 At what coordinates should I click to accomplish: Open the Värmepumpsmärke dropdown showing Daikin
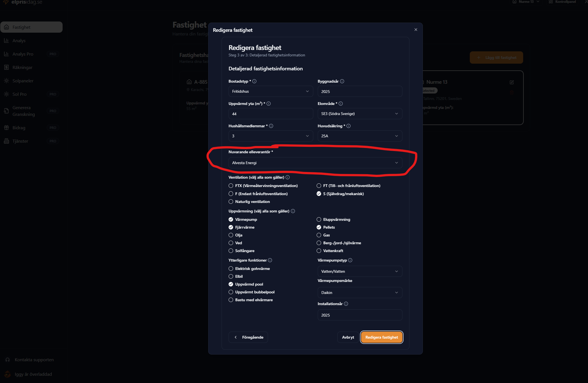[x=360, y=293]
